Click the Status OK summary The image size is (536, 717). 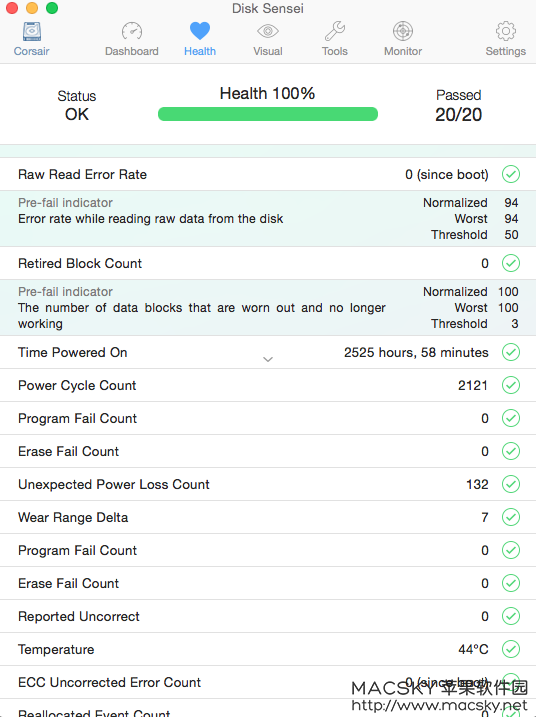[77, 106]
